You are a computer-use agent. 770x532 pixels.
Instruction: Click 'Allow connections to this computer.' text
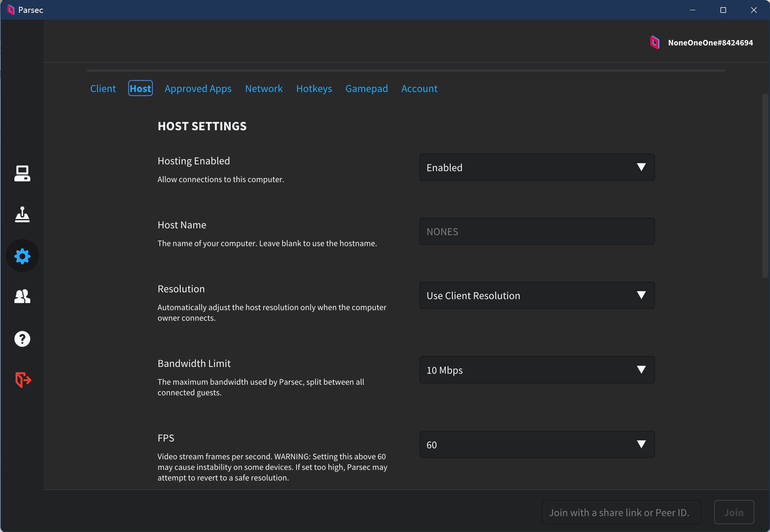point(221,179)
